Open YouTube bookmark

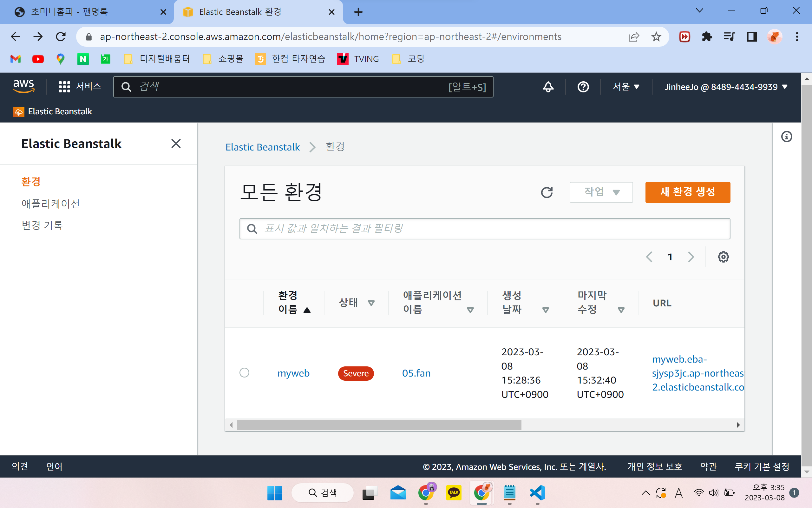pyautogui.click(x=38, y=59)
